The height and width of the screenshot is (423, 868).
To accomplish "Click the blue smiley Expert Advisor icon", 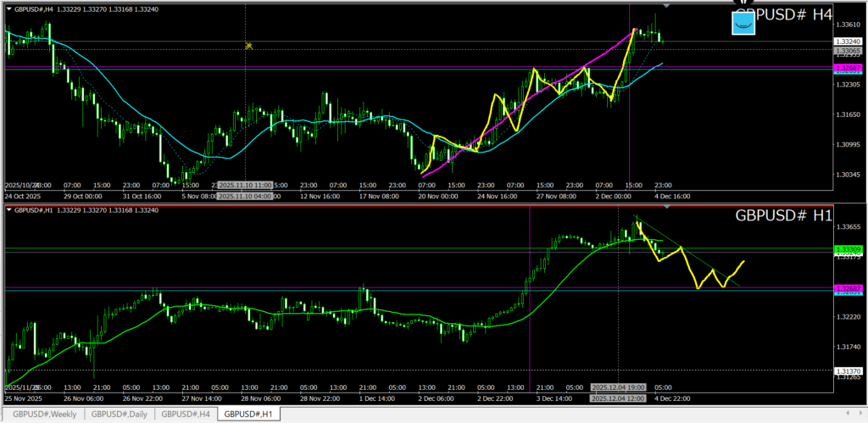I will pyautogui.click(x=743, y=23).
